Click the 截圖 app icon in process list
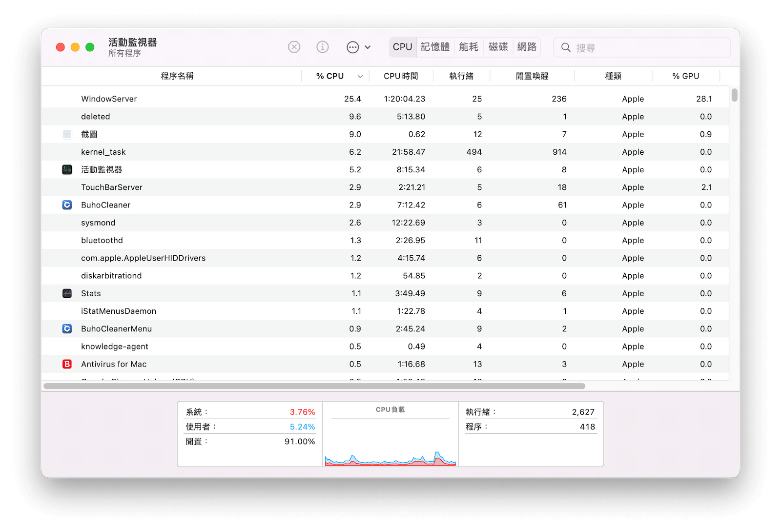This screenshot has width=781, height=532. 67,134
